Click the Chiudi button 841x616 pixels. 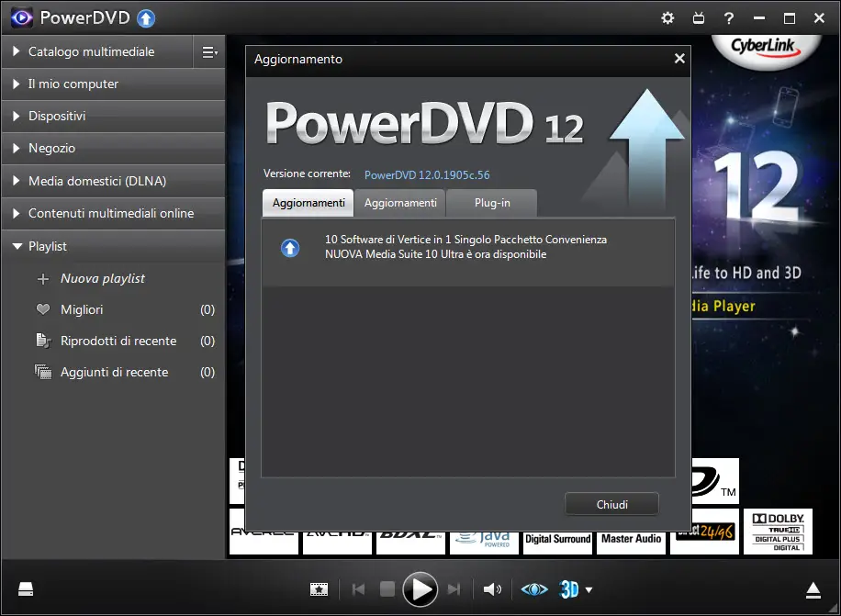611,505
